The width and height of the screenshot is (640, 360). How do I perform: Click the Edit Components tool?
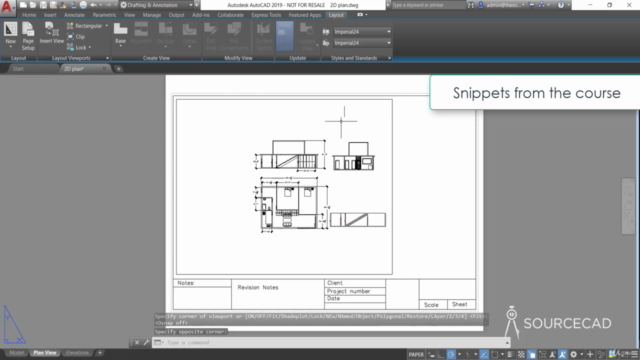pyautogui.click(x=234, y=36)
